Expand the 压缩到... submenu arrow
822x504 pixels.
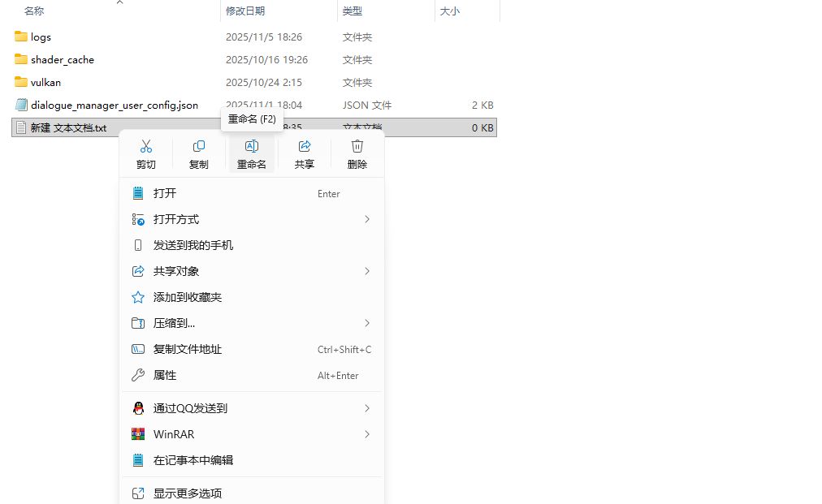(x=367, y=323)
